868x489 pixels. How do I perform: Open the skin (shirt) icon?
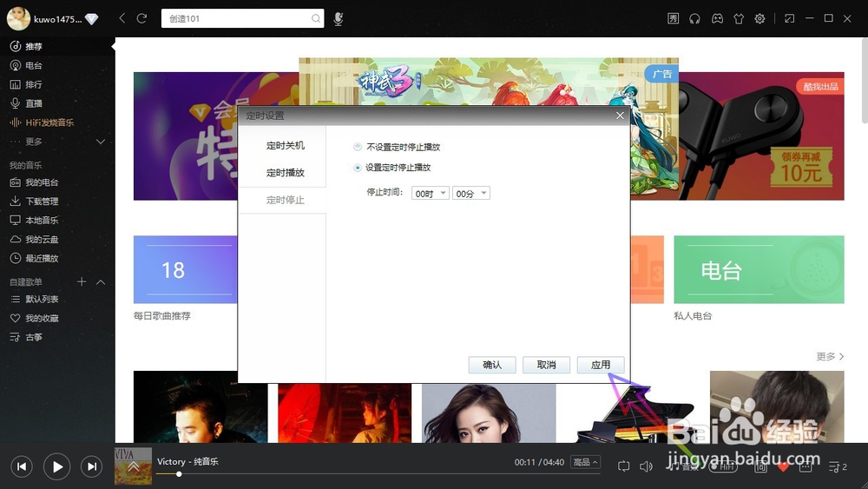point(739,19)
